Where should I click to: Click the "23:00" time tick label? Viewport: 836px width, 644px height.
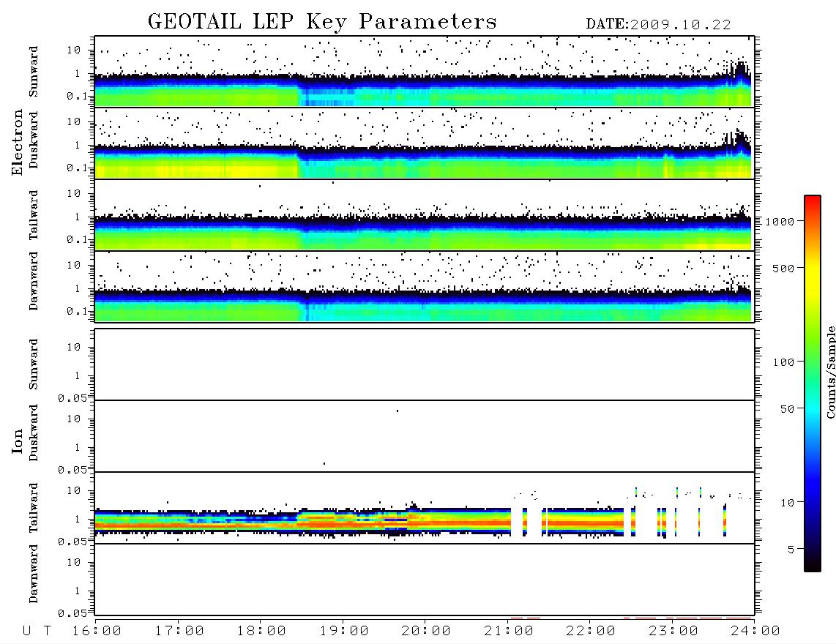[673, 632]
